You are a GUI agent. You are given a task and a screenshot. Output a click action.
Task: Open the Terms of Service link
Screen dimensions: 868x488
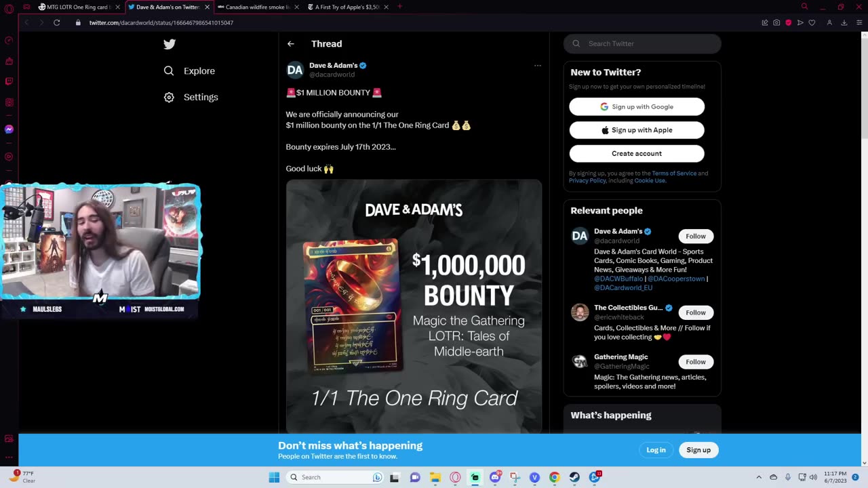(674, 174)
